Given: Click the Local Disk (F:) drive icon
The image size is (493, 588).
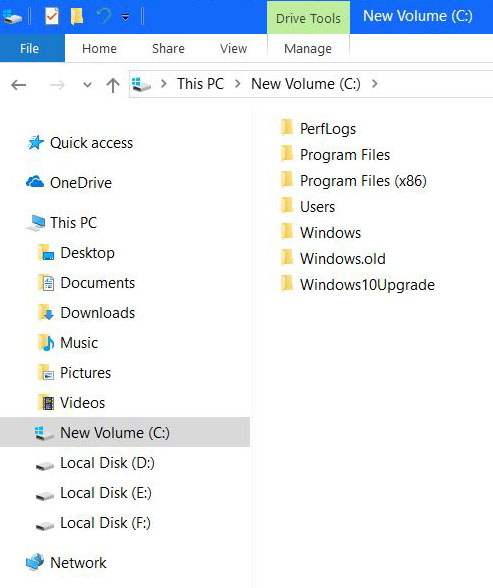Looking at the screenshot, I should coord(45,525).
